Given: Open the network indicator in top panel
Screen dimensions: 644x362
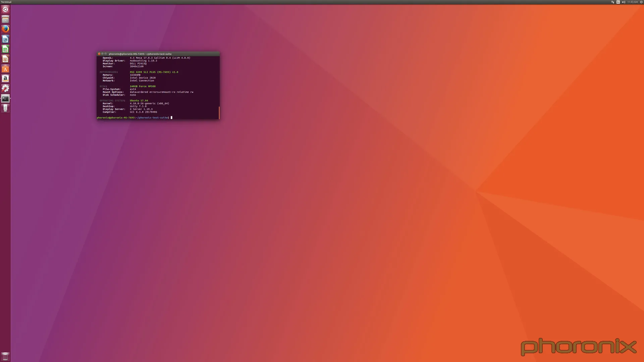Looking at the screenshot, I should [x=613, y=2].
